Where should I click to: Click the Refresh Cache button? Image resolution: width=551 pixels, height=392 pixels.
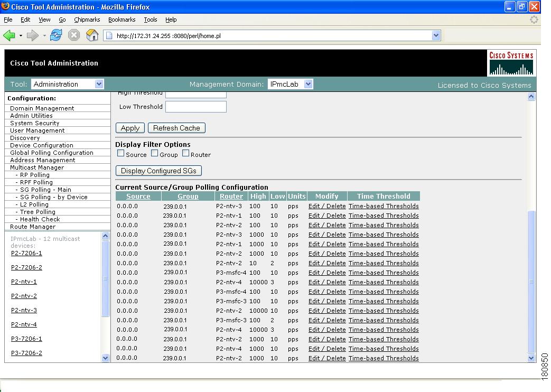click(176, 128)
